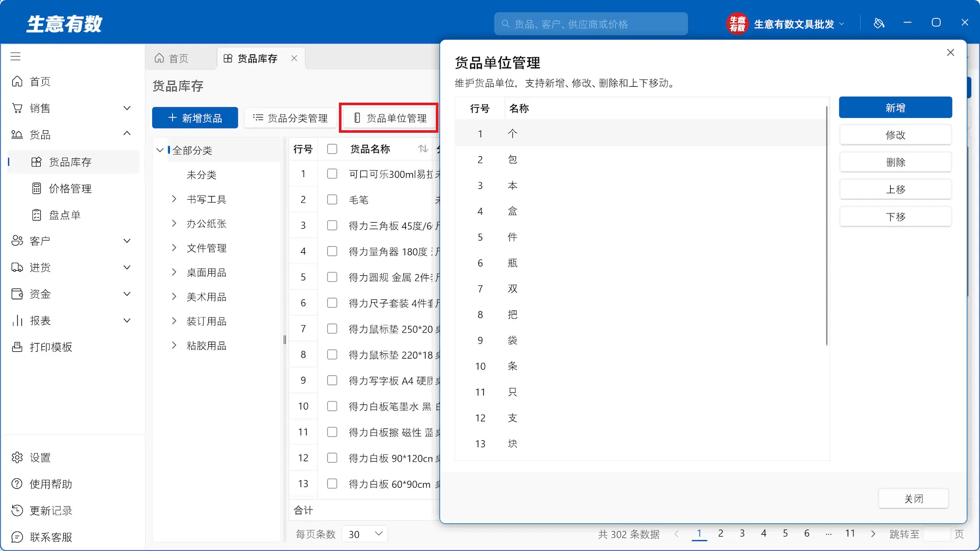
Task: Click the 上移 button
Action: point(895,189)
